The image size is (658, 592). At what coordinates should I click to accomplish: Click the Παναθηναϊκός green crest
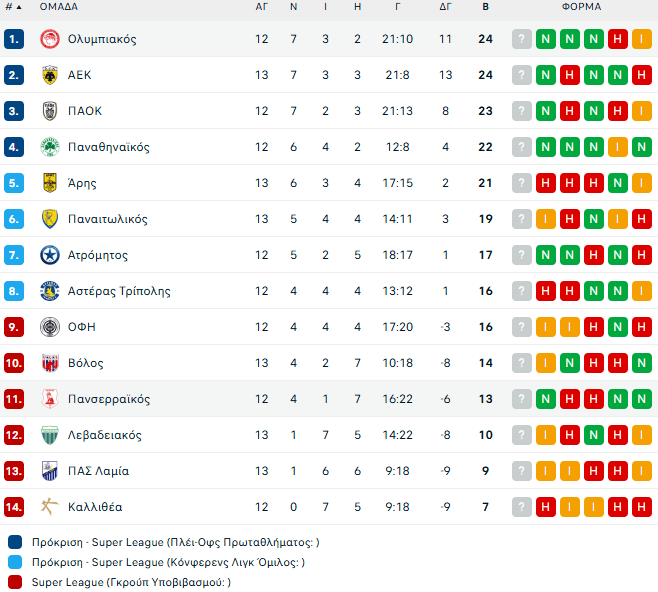49,147
